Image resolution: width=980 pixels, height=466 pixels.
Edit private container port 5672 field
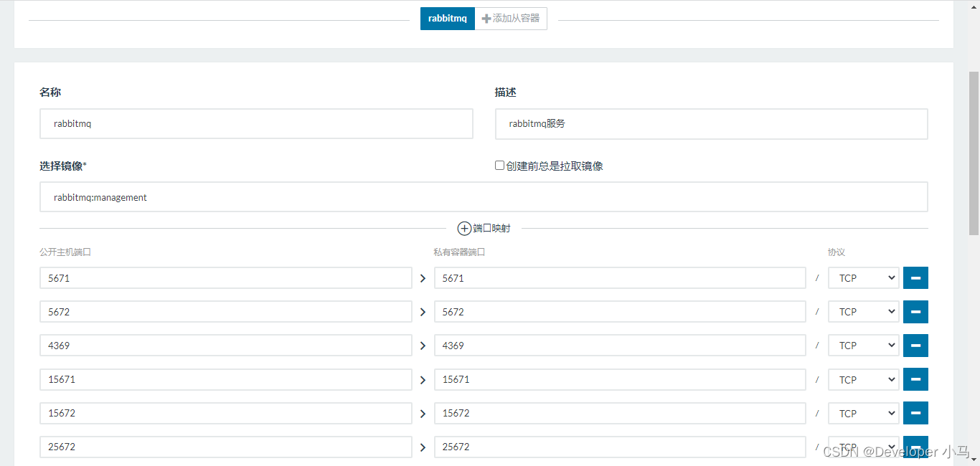coord(620,312)
